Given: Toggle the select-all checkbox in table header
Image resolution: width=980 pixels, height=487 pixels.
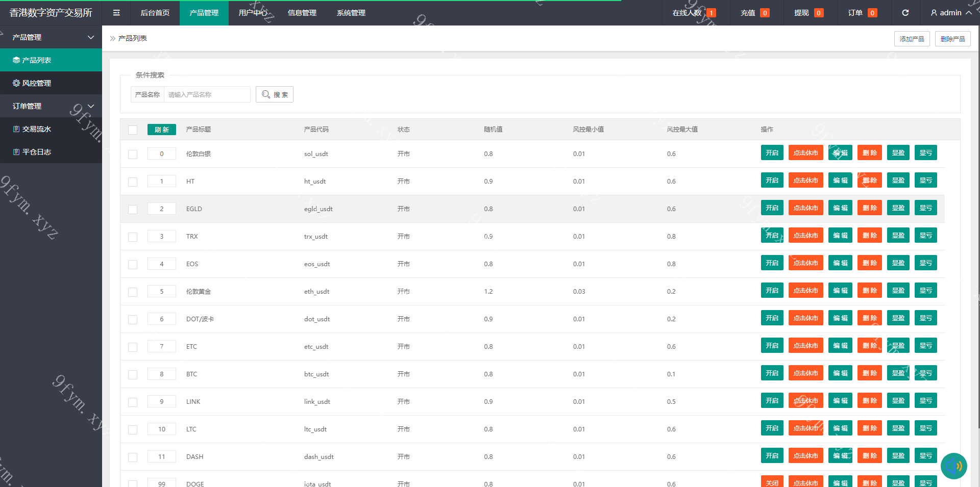Looking at the screenshot, I should 133,130.
